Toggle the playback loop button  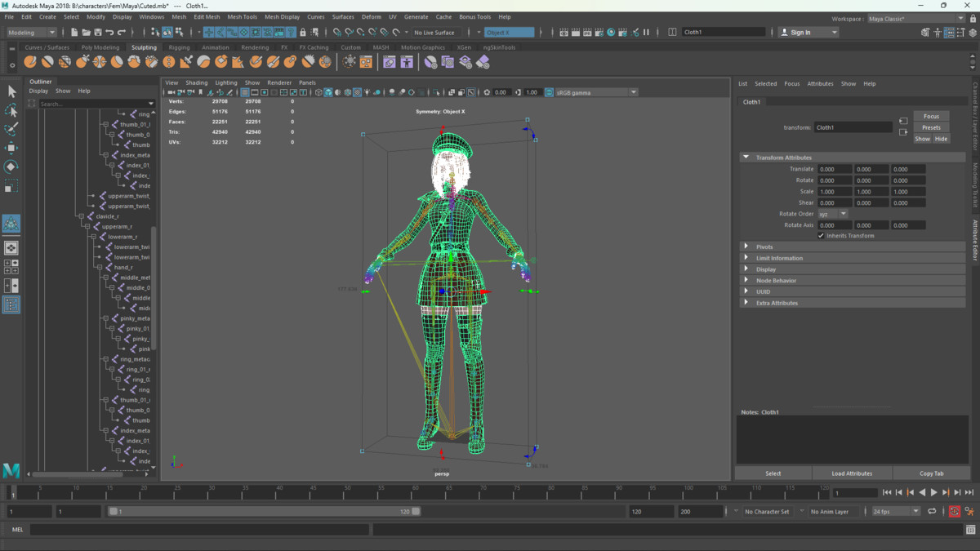pyautogui.click(x=932, y=512)
